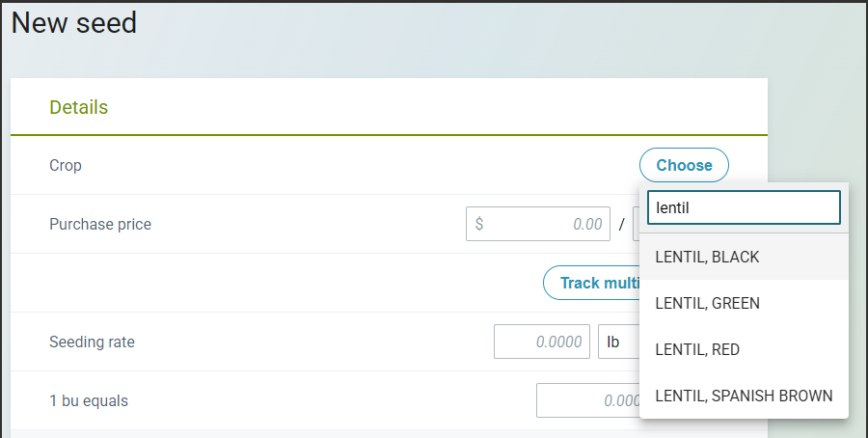Click the Crop field label
The image size is (868, 438).
[66, 165]
